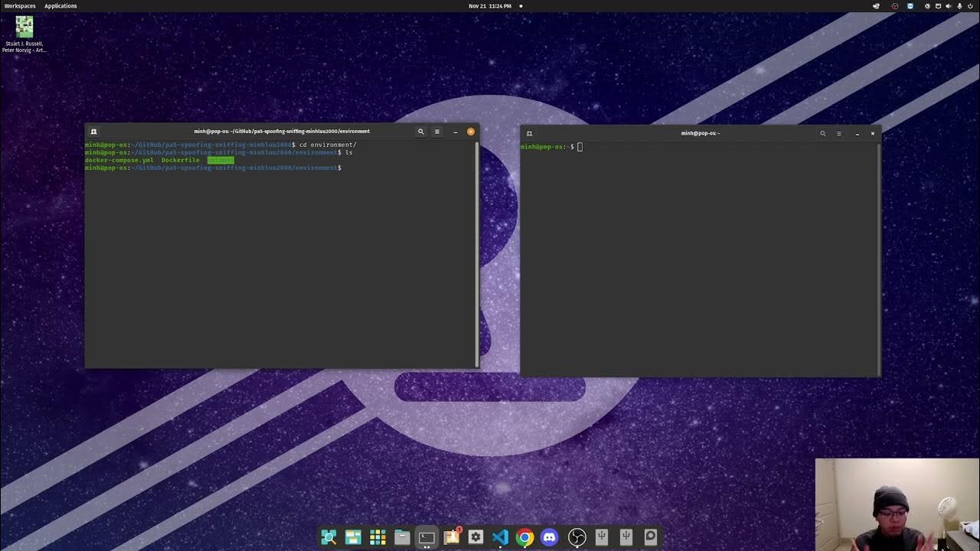Click the volume speaker icon in top bar
Viewport: 980px width, 551px height.
948,6
